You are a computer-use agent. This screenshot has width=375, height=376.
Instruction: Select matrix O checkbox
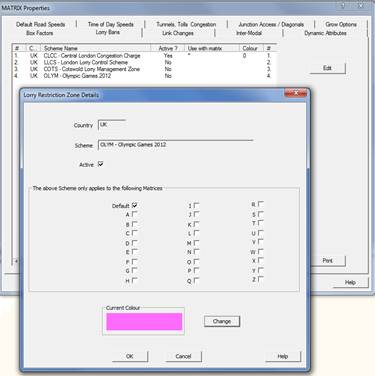196,262
